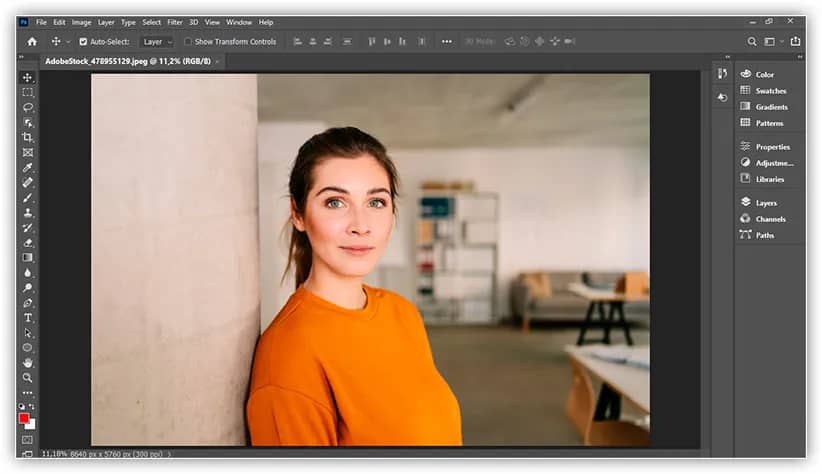
Task: Toggle Quick Mask mode below color swatches
Action: [x=27, y=439]
